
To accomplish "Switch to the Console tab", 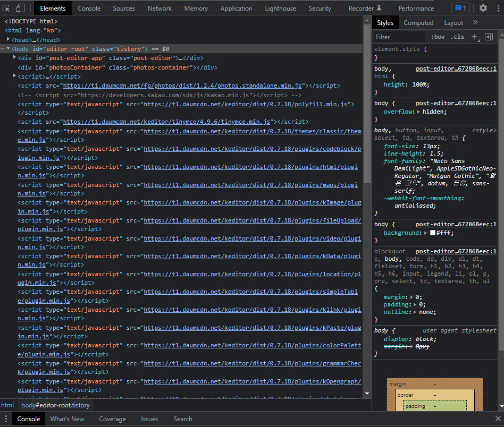I will [x=89, y=8].
